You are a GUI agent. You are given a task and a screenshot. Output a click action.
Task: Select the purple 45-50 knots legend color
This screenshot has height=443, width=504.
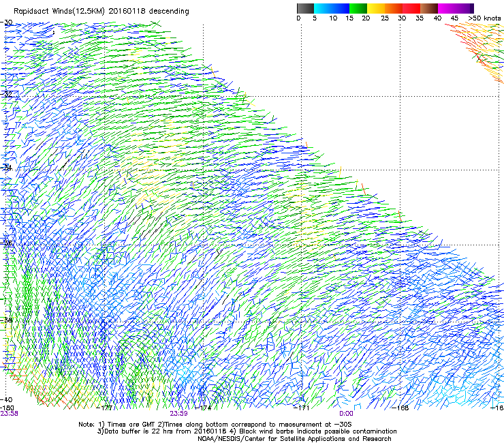click(x=464, y=8)
